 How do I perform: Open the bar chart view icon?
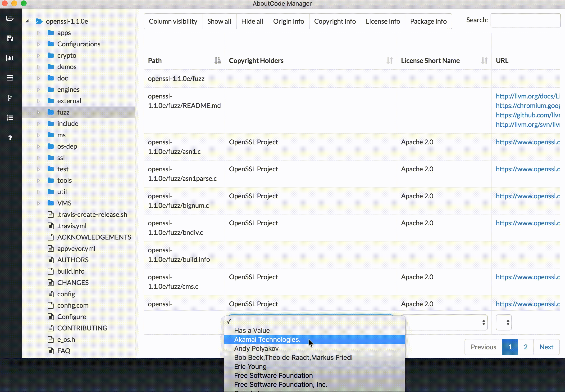(10, 58)
